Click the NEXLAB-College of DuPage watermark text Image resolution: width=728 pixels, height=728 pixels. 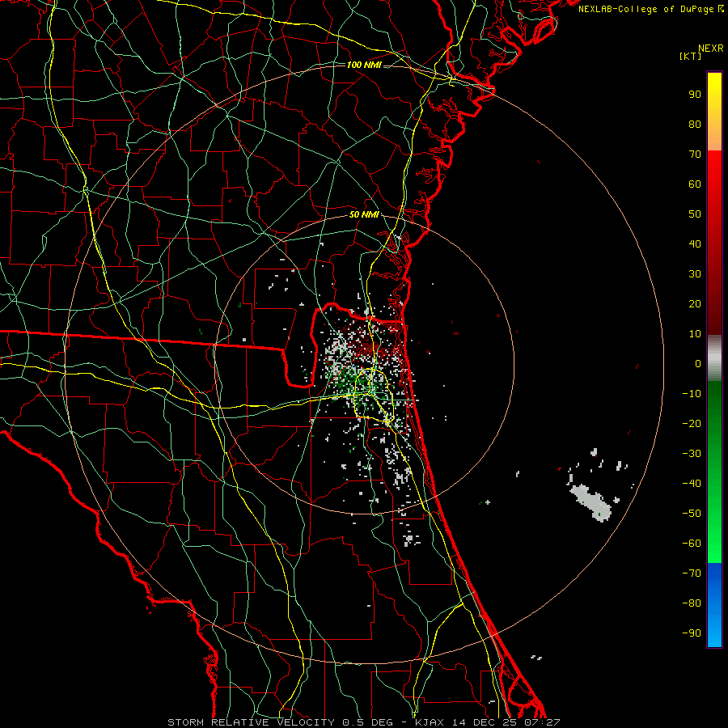pos(650,9)
